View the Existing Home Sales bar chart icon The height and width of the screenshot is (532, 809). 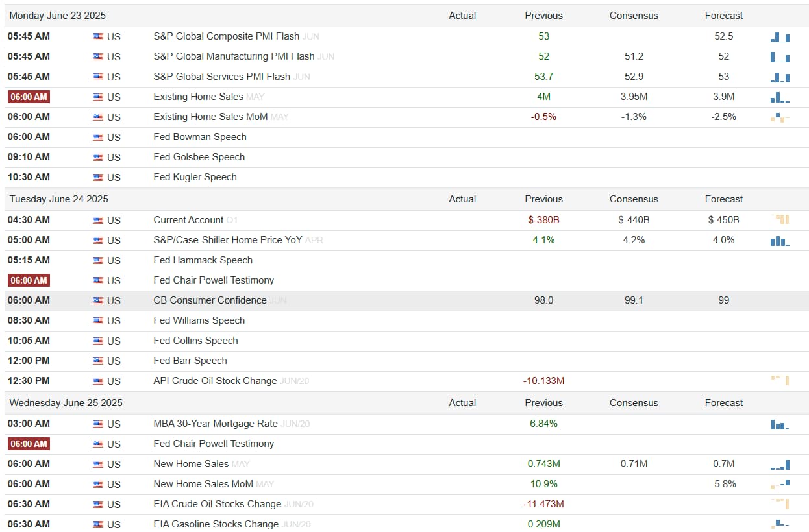pyautogui.click(x=780, y=97)
